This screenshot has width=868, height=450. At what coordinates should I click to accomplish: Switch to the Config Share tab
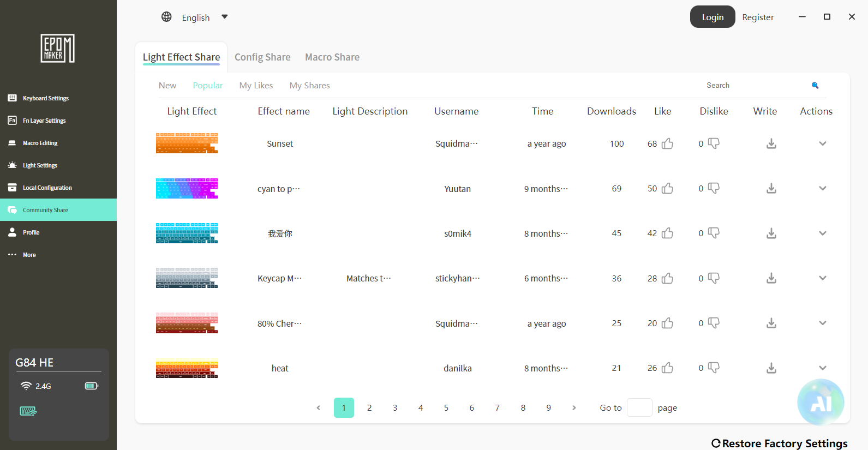coord(262,57)
